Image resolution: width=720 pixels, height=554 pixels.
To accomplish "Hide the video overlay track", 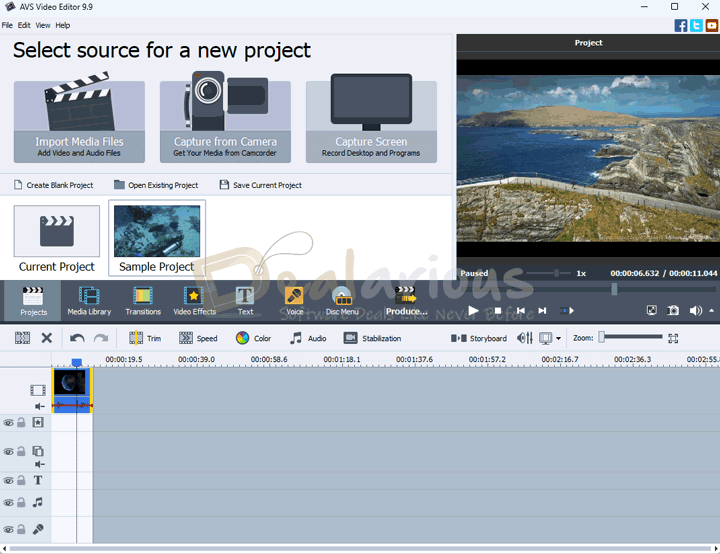I will tap(8, 452).
